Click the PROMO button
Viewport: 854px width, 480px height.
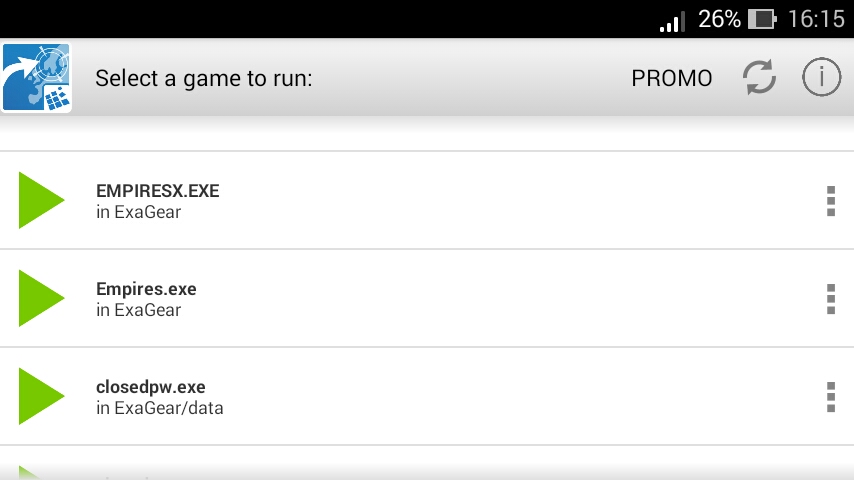click(x=672, y=78)
